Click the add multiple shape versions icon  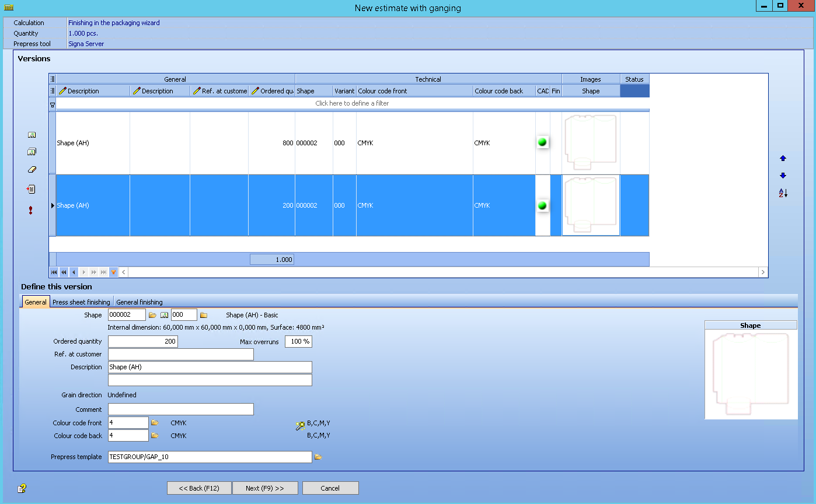point(32,152)
